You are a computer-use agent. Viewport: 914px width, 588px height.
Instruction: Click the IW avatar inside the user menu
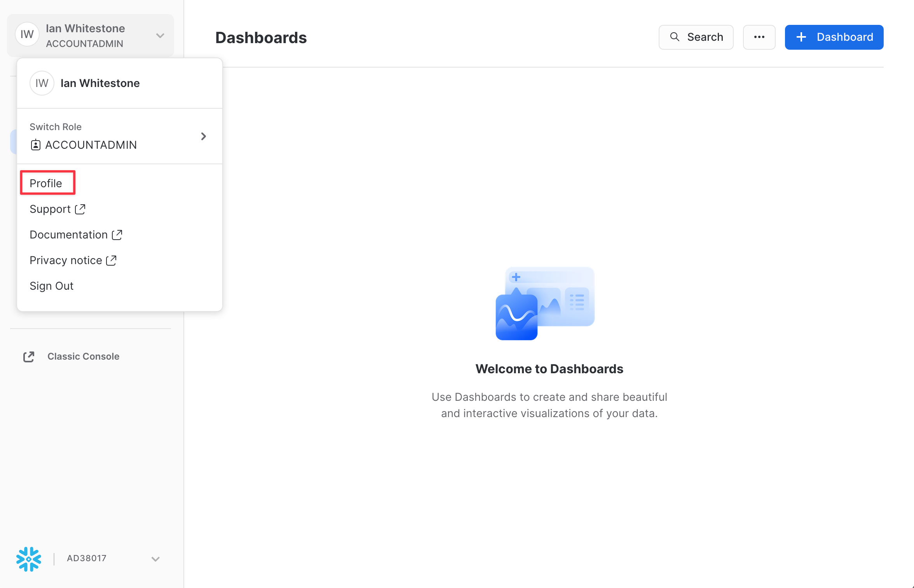(x=42, y=83)
